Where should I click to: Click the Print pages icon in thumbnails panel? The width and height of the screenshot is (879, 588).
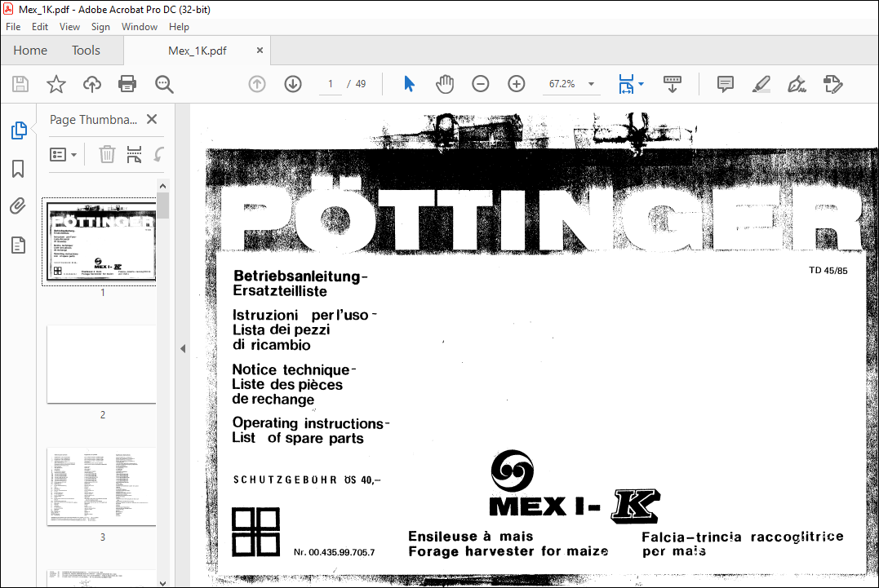(x=134, y=154)
